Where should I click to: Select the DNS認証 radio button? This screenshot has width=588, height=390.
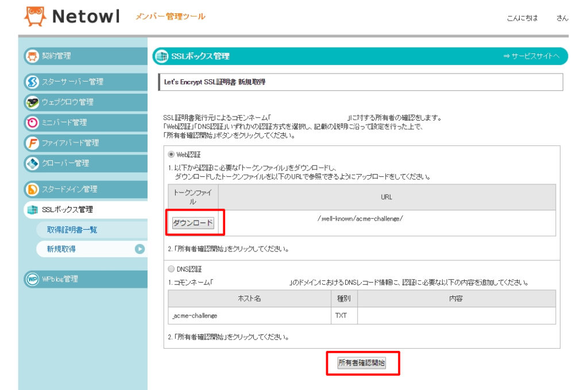(171, 270)
